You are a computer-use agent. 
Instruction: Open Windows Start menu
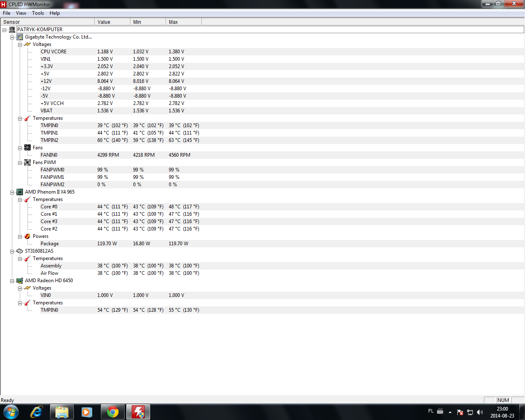[11, 412]
